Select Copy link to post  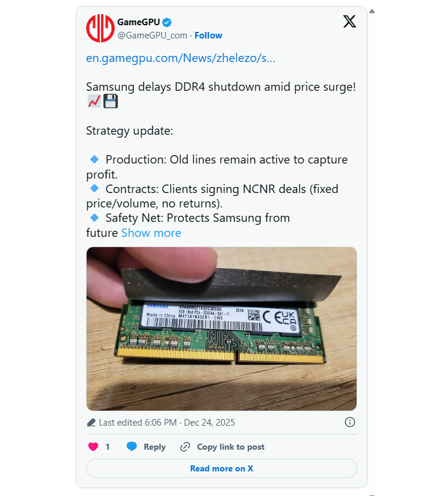click(231, 447)
